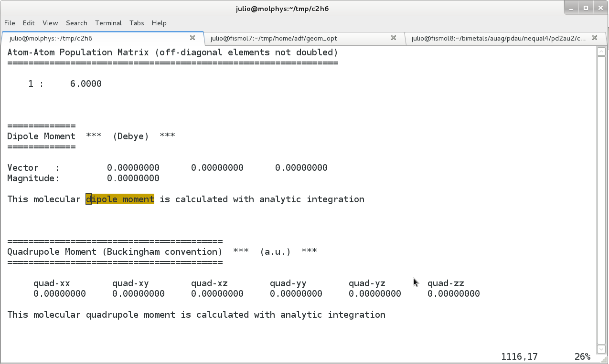Click the scrollbar up arrow

(x=602, y=52)
